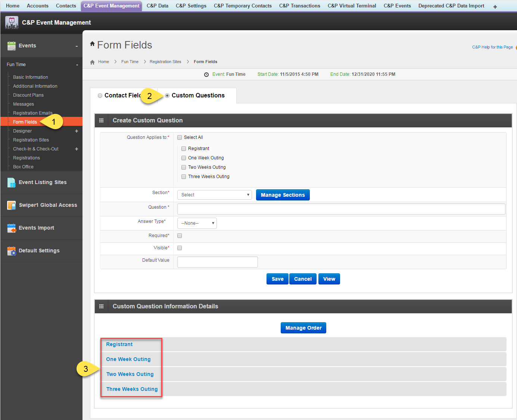Open the Registrant question group link
517x420 pixels.
[x=119, y=344]
